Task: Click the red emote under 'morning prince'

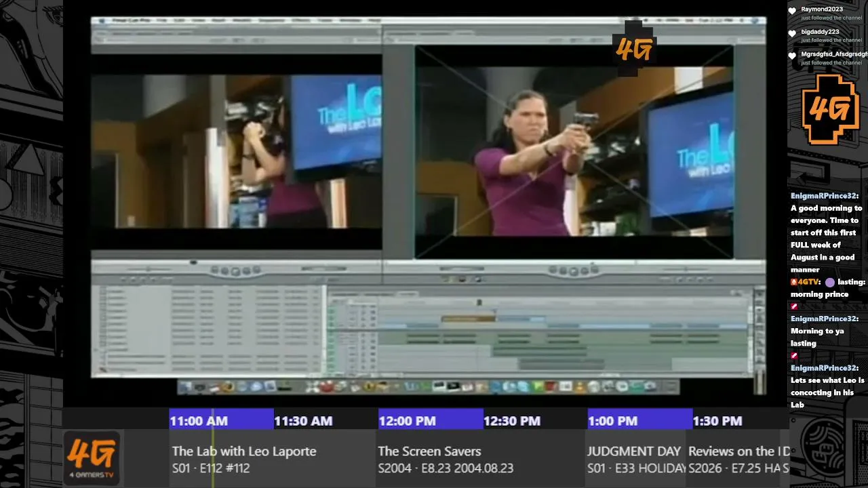Action: pos(794,306)
